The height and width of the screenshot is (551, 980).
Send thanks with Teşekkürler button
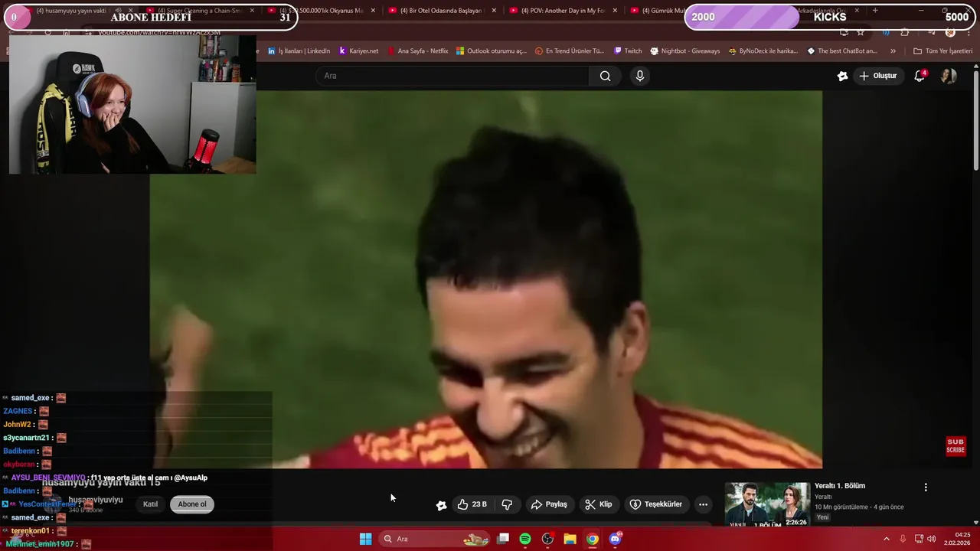pyautogui.click(x=655, y=504)
